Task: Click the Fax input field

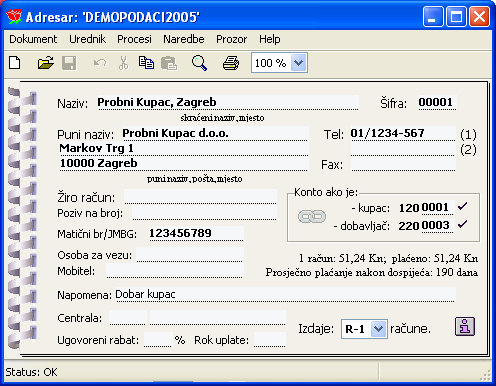Action: tap(403, 164)
